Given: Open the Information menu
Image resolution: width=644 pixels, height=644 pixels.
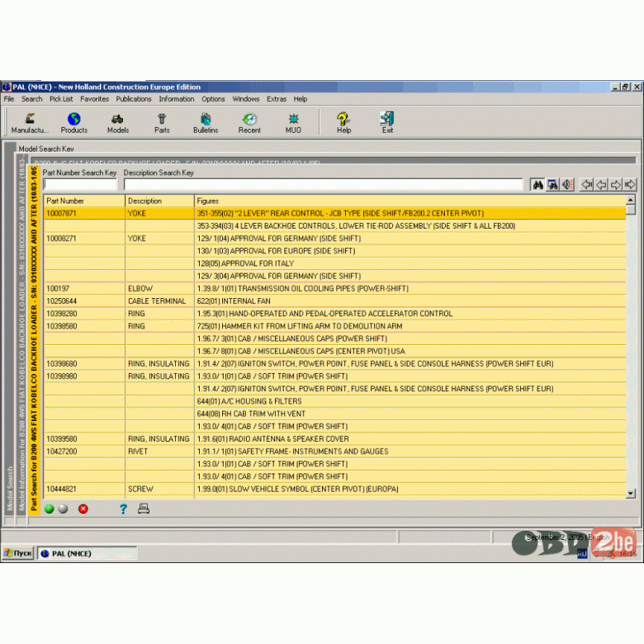Looking at the screenshot, I should [x=177, y=99].
